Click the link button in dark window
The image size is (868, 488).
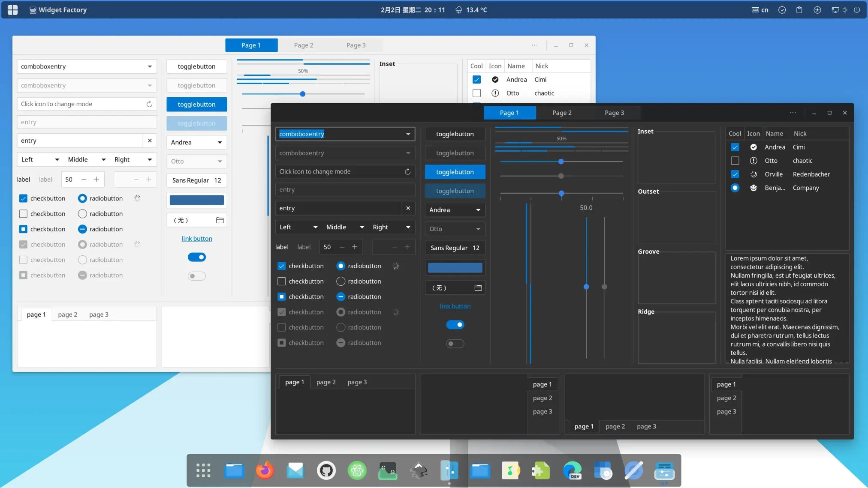455,306
